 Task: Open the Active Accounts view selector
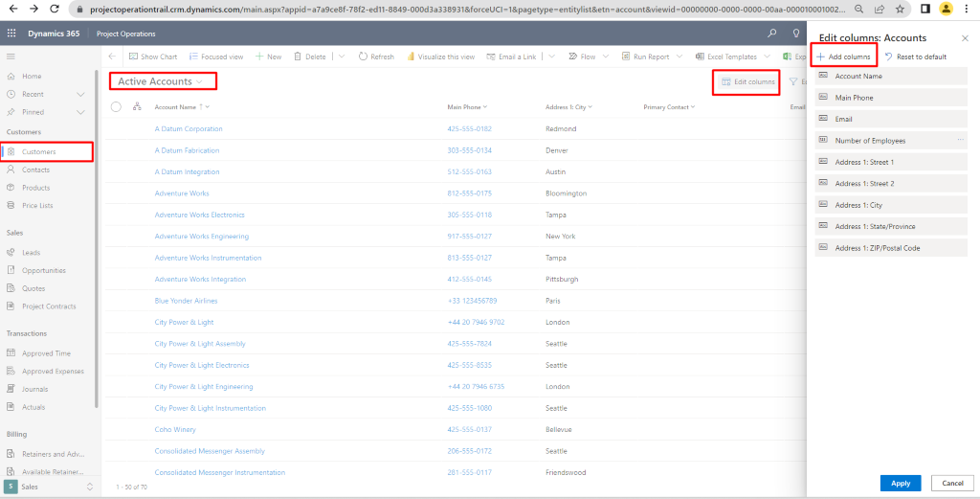[x=161, y=81]
